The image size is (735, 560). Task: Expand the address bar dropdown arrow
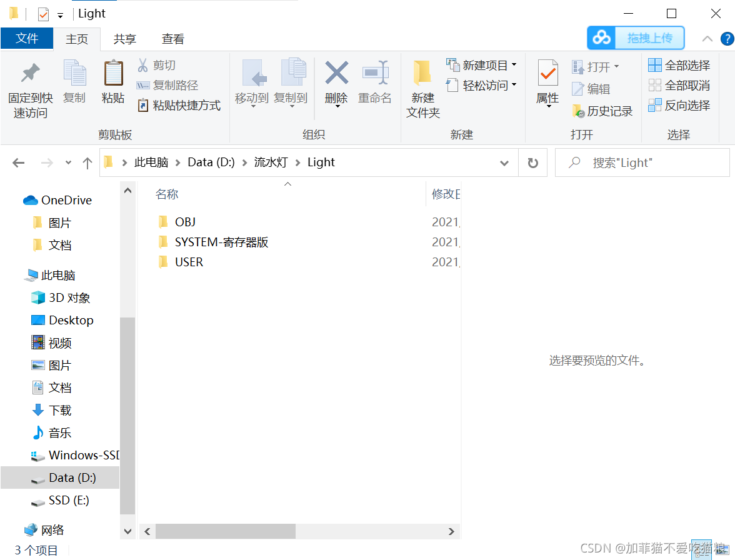click(x=504, y=162)
